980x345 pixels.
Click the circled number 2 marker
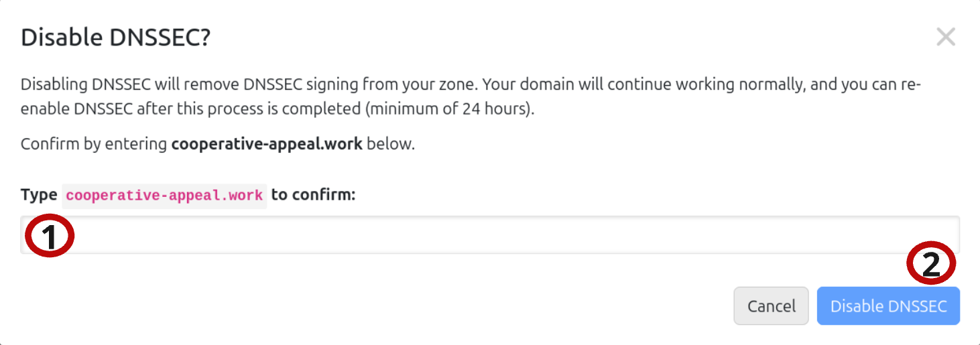(931, 265)
